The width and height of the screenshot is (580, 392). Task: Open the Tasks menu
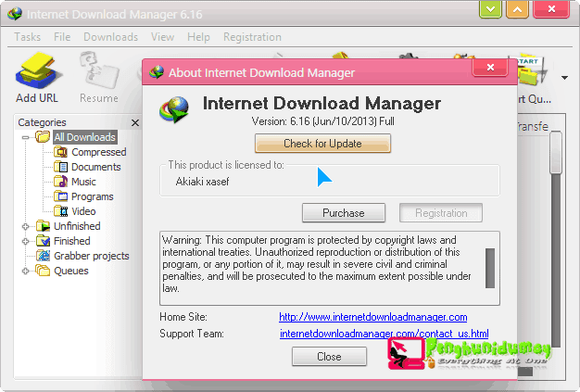(x=28, y=37)
